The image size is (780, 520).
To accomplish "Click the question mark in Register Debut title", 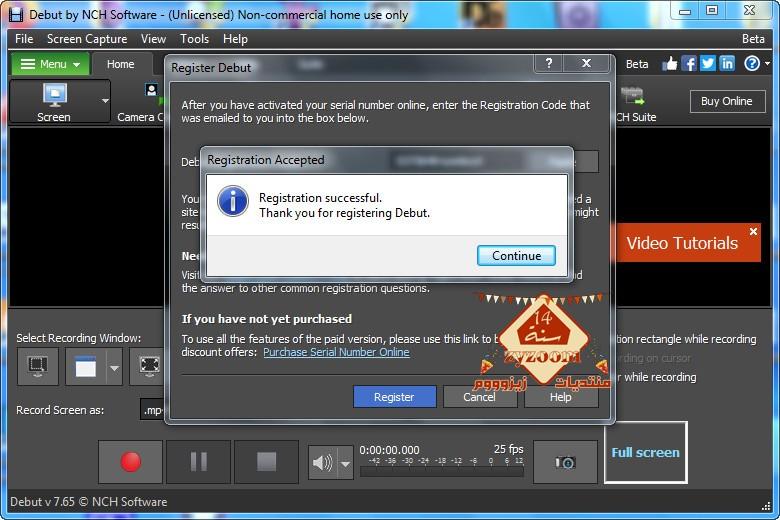I will (x=549, y=63).
